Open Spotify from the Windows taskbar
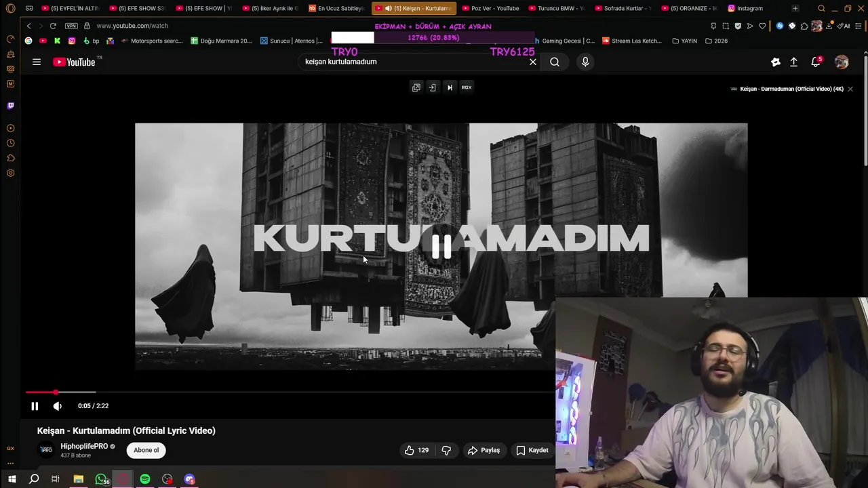The image size is (868, 488). [145, 479]
